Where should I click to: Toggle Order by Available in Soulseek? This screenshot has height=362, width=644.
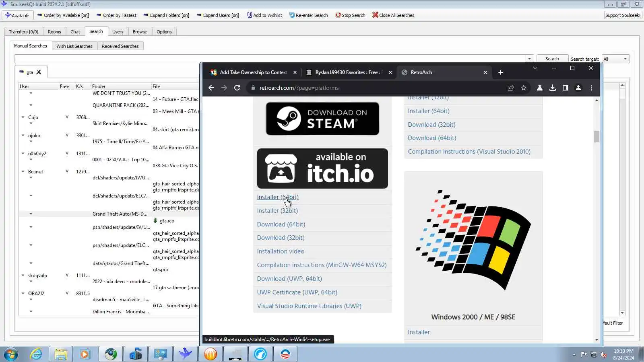click(63, 15)
